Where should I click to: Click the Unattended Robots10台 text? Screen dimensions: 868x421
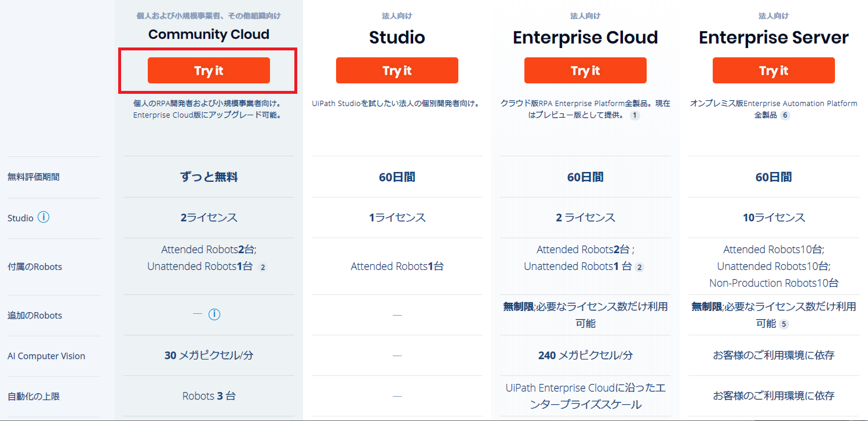tap(774, 266)
